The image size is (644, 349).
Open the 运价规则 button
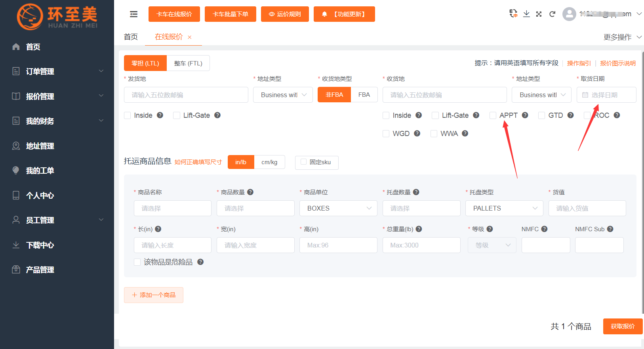285,14
